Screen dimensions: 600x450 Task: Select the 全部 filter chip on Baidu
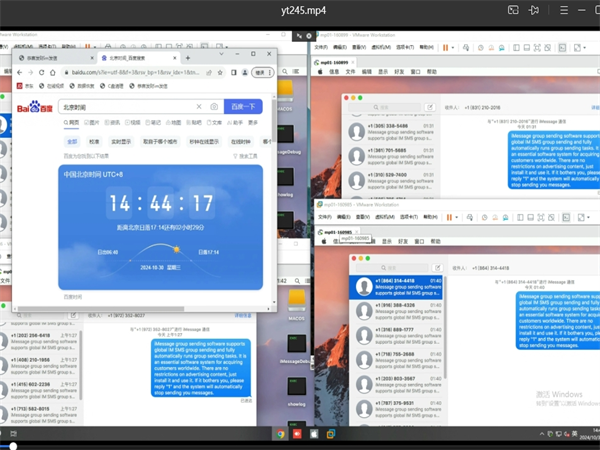pos(71,142)
